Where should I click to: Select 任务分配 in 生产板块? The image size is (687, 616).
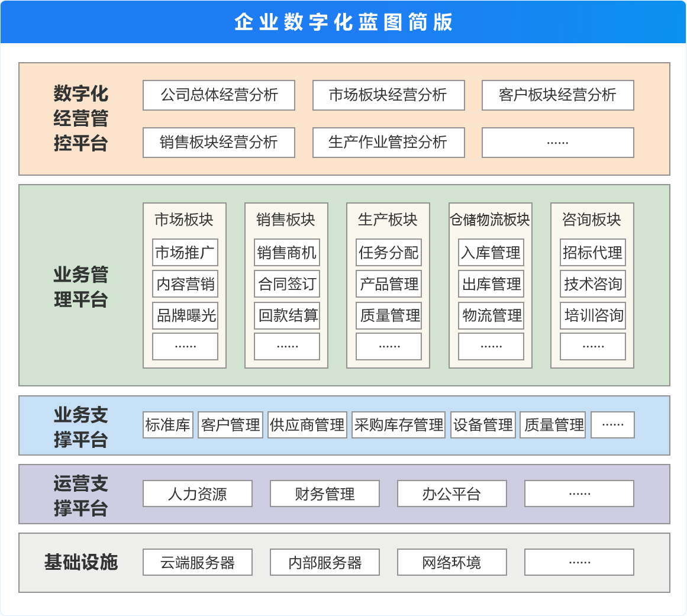[389, 253]
